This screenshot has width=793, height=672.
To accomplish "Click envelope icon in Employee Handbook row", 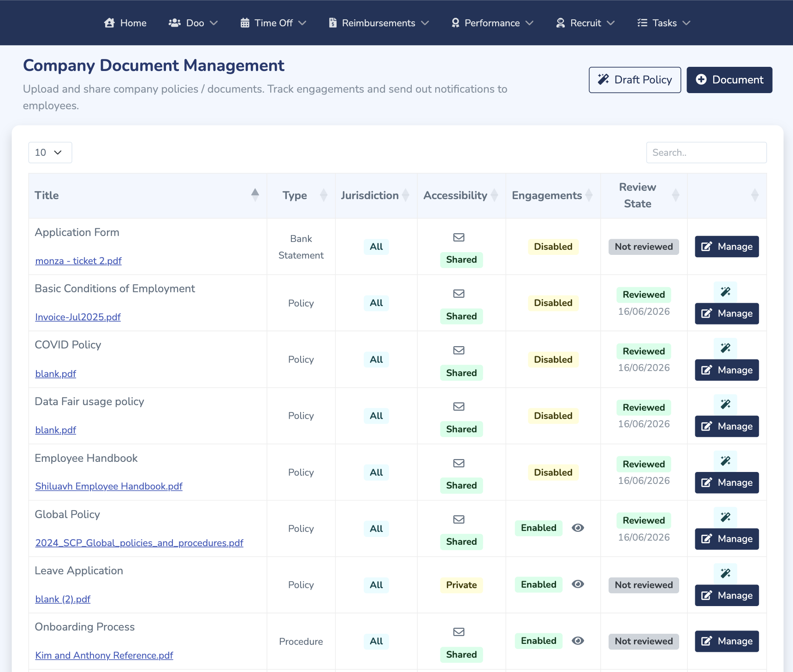I will click(459, 463).
